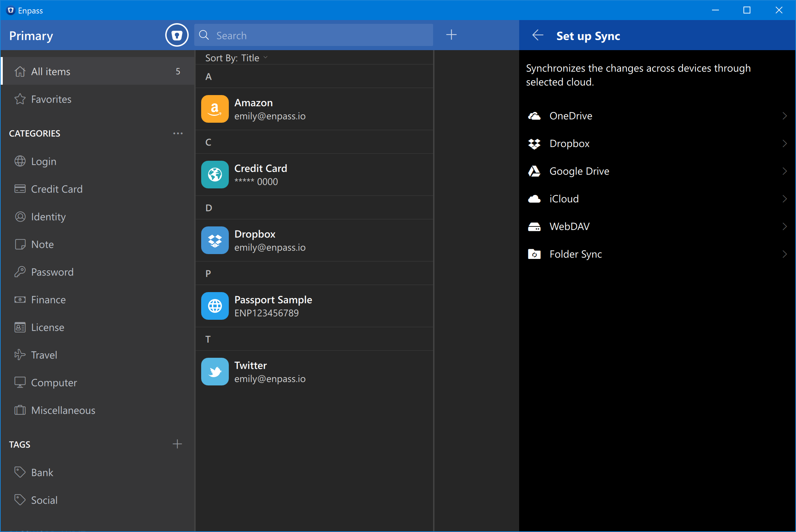The width and height of the screenshot is (796, 532).
Task: Click the Travel airplane icon
Action: click(x=20, y=355)
